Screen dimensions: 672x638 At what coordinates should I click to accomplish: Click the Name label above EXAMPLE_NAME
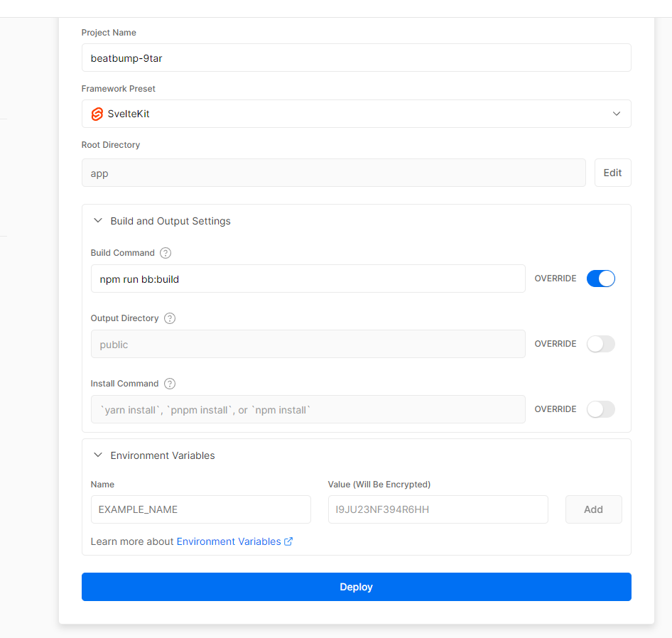coord(102,485)
